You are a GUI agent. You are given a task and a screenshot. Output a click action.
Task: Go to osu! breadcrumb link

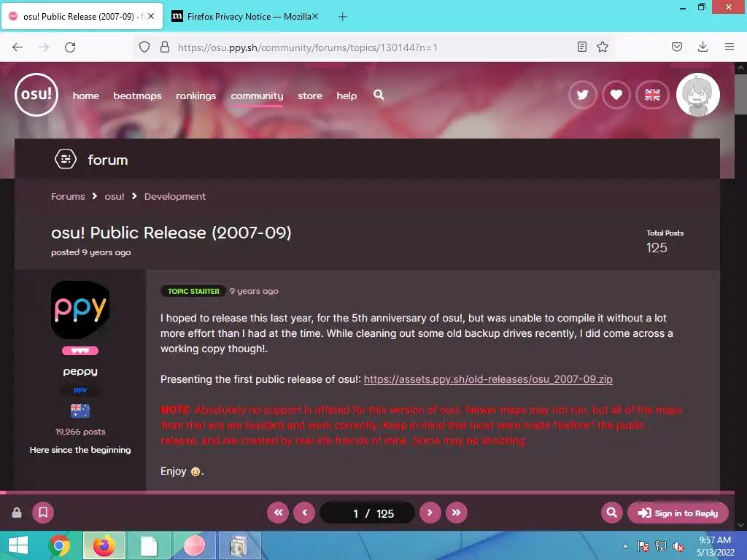pos(115,196)
